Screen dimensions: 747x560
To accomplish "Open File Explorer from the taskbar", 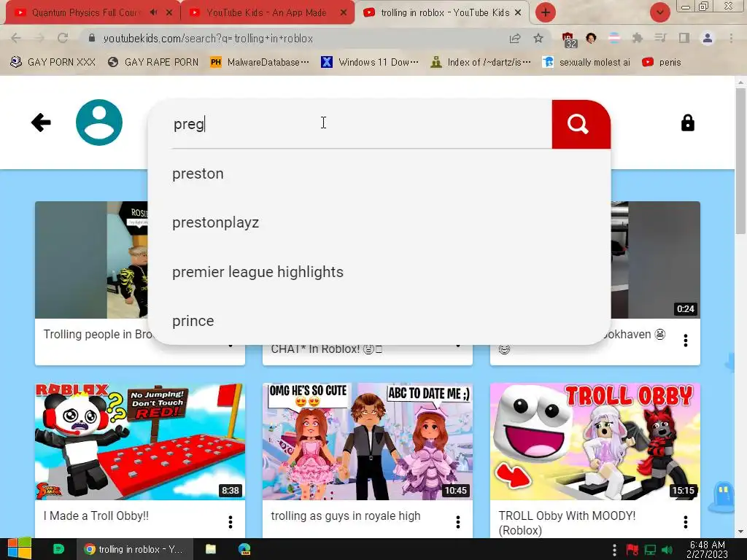I will point(211,549).
